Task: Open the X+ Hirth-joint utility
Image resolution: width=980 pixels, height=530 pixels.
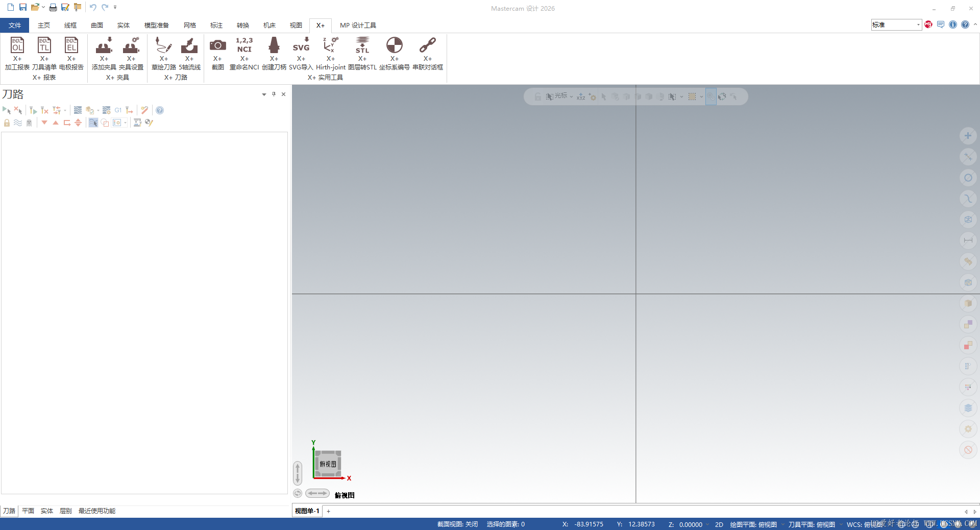Action: 331,53
